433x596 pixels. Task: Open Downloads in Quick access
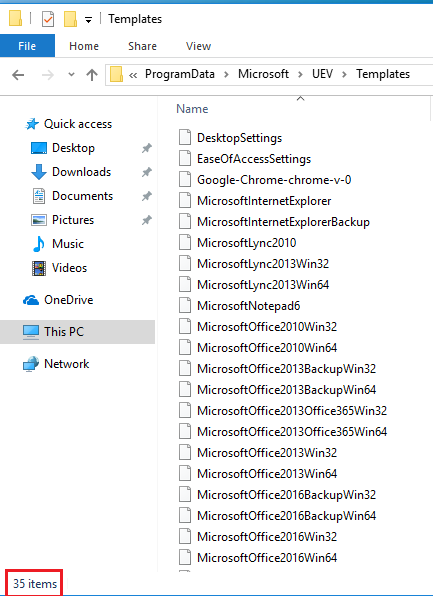point(81,172)
